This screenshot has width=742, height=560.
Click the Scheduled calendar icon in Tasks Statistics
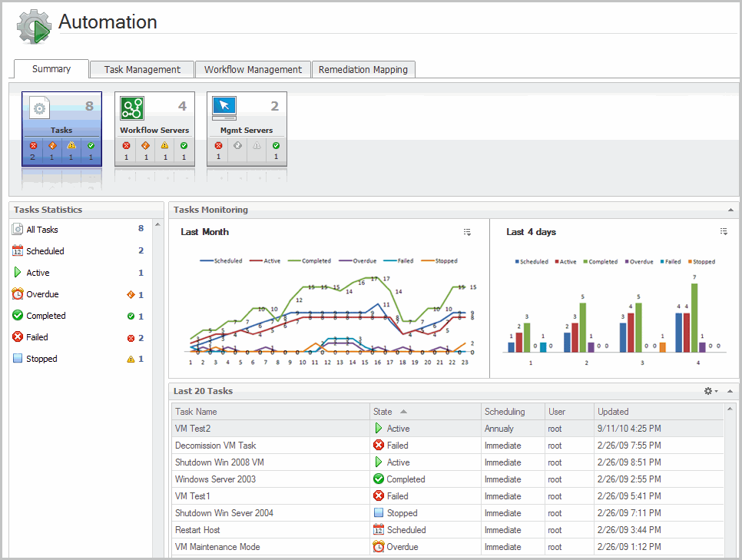click(18, 251)
